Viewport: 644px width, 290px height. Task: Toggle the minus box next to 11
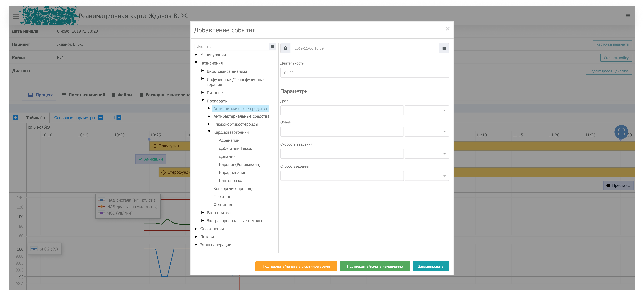click(119, 118)
